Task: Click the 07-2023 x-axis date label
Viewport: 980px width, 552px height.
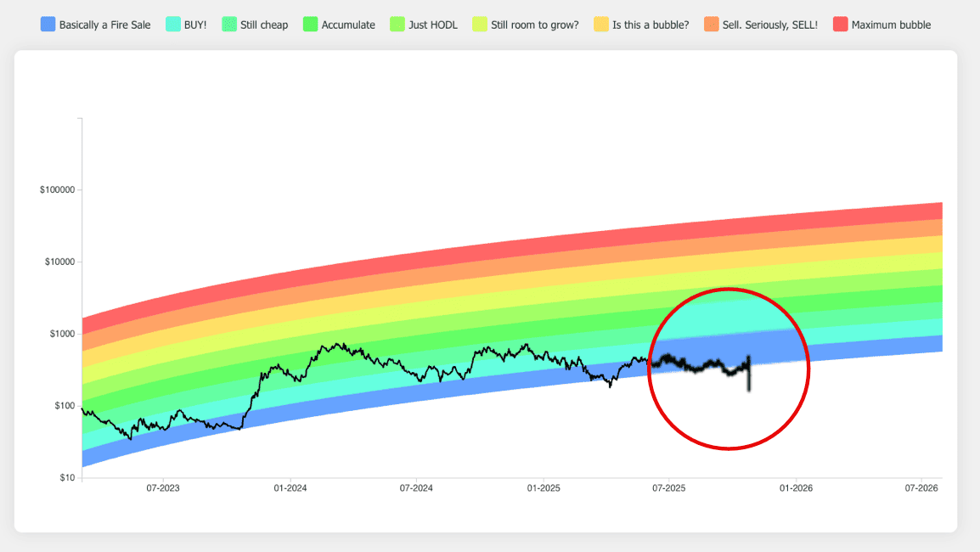Action: pos(163,488)
